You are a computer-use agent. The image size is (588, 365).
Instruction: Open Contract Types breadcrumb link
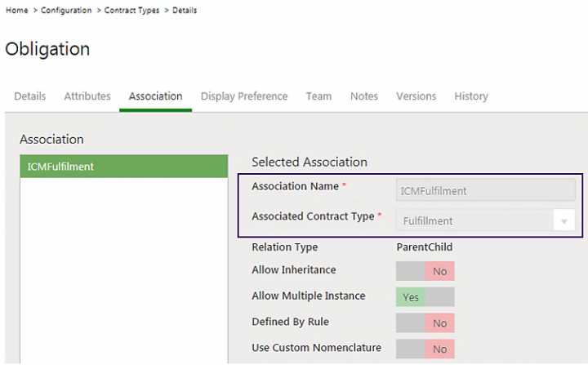pyautogui.click(x=131, y=10)
